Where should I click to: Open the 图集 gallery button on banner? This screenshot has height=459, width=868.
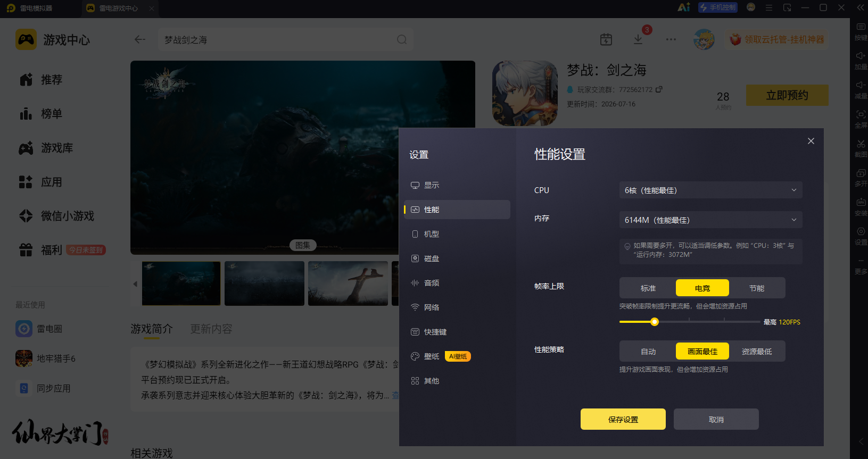pos(303,245)
